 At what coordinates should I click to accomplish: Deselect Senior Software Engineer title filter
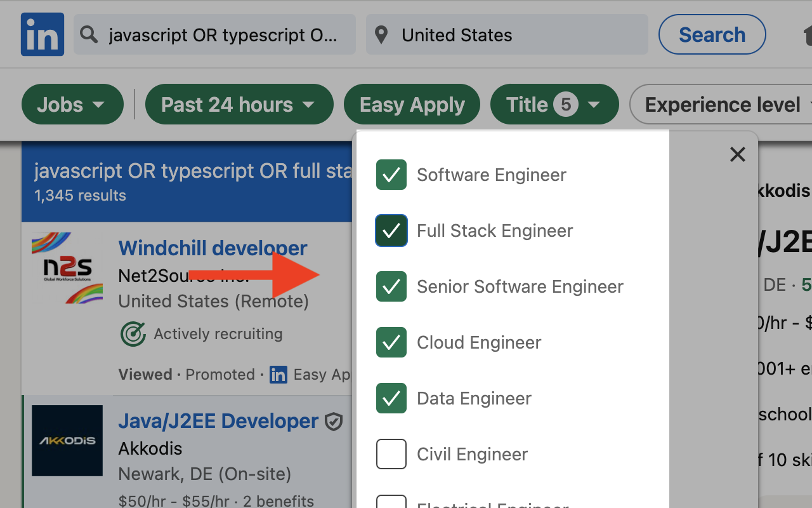(x=391, y=286)
